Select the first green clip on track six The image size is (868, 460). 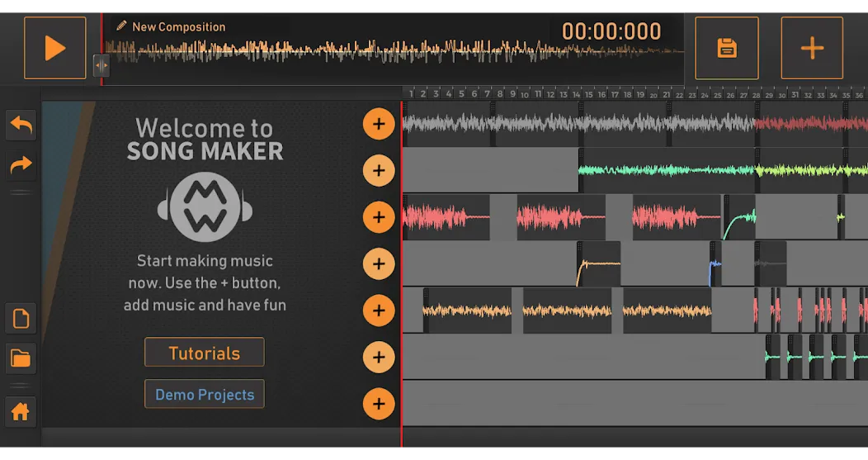coord(773,357)
